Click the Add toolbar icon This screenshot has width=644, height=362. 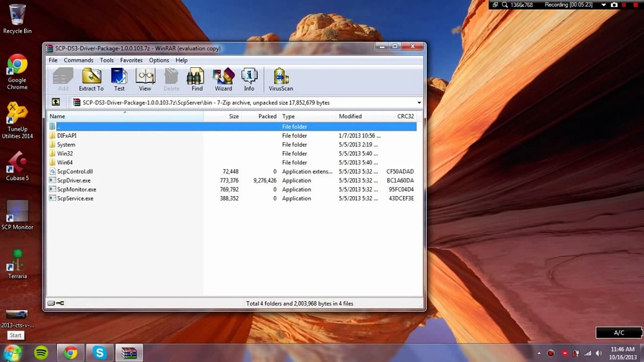pyautogui.click(x=63, y=80)
